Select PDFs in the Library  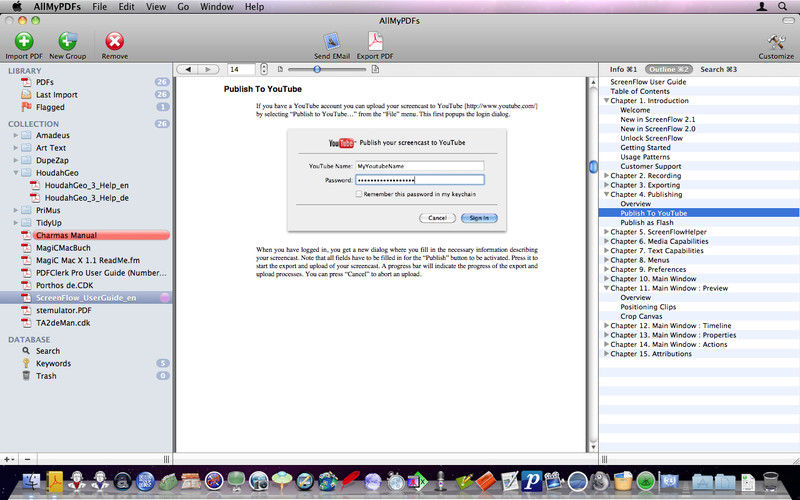(45, 82)
